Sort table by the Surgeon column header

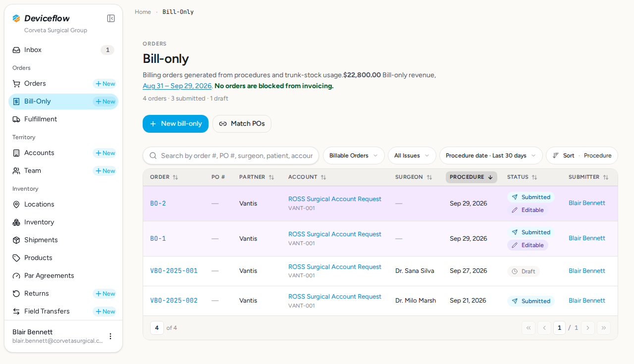click(414, 177)
